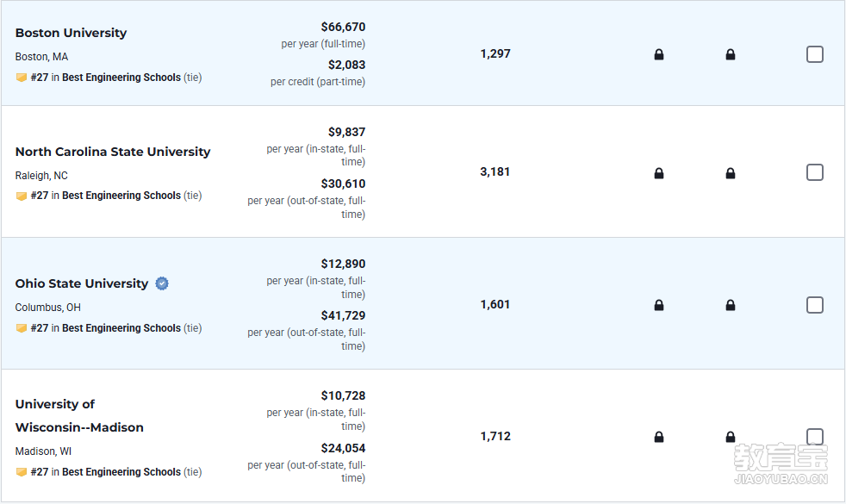
Task: Open Ohio State University school name link
Action: coord(82,283)
